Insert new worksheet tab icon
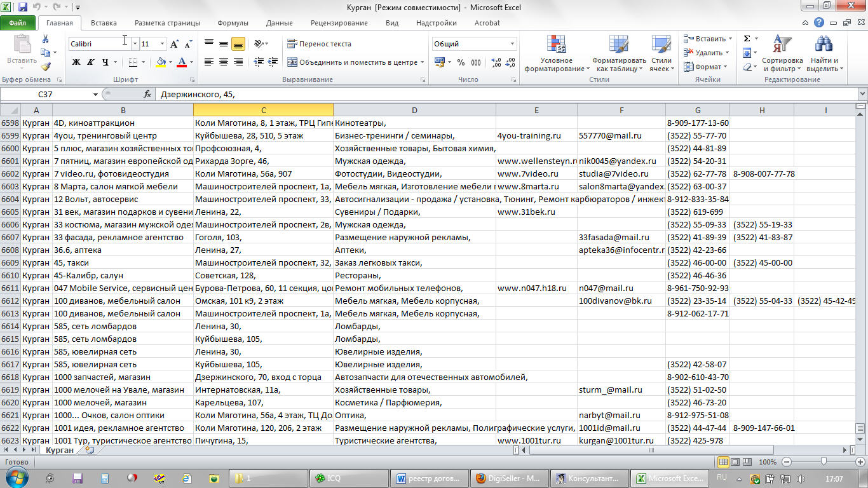This screenshot has height=488, width=868. point(90,450)
